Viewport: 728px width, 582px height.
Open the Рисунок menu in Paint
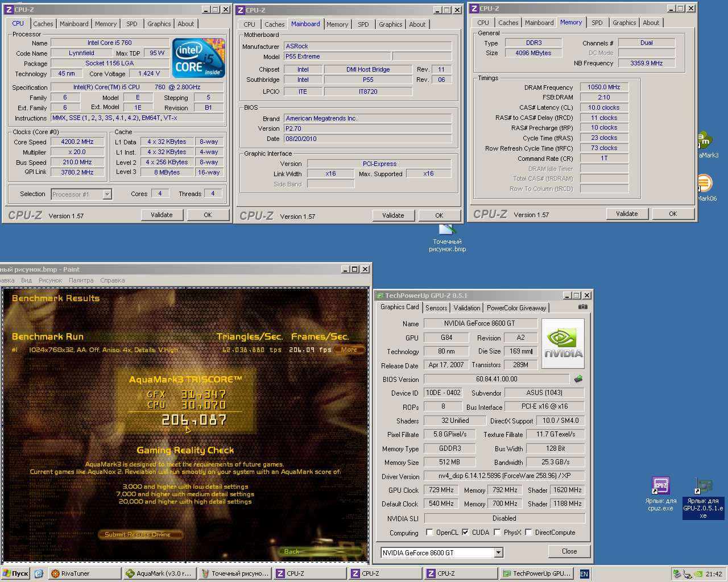click(51, 280)
